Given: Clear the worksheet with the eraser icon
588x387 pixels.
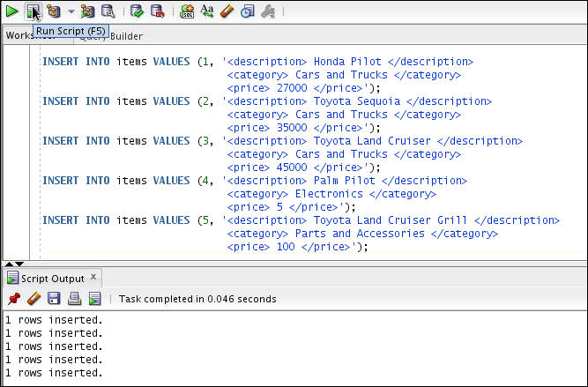Looking at the screenshot, I should click(x=227, y=11).
